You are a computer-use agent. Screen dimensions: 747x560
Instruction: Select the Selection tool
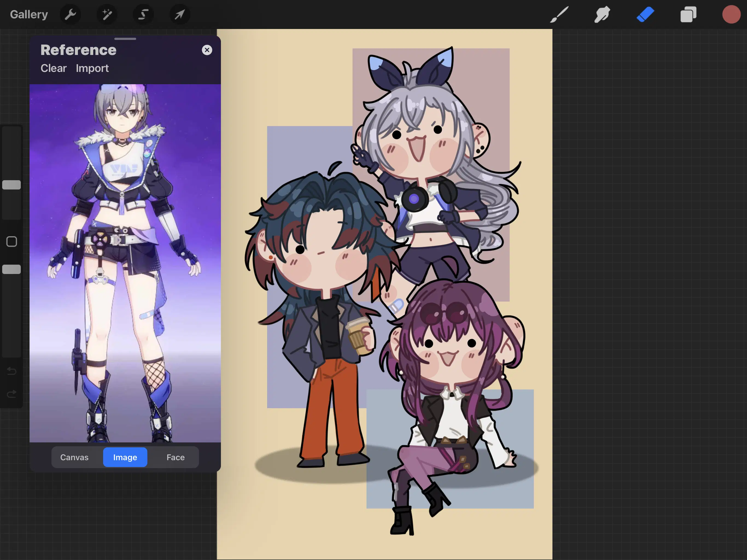pyautogui.click(x=143, y=14)
